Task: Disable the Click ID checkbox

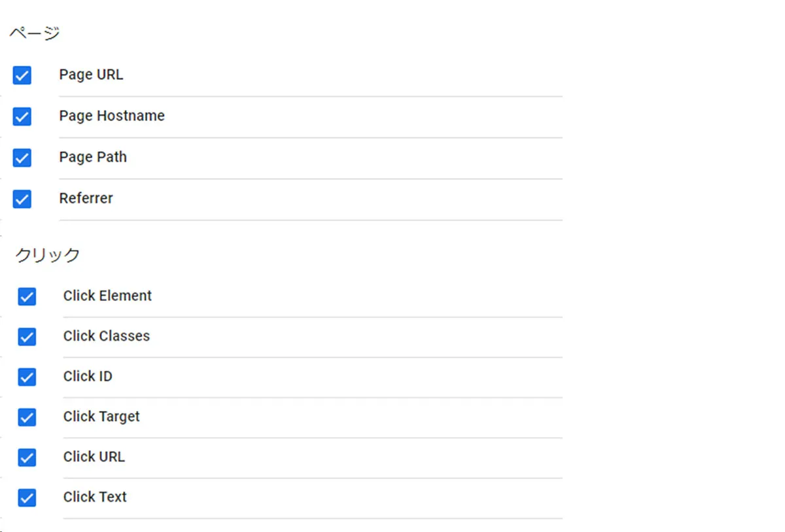Action: 27,377
